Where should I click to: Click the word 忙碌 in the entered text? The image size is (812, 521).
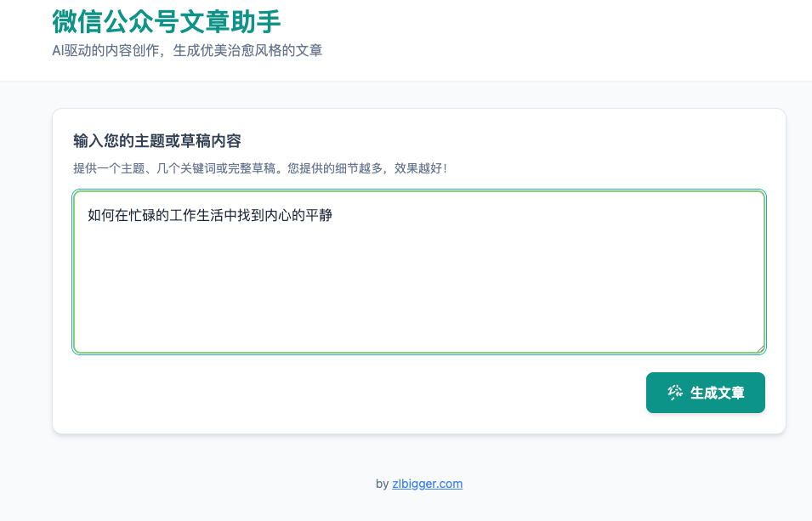coord(141,216)
